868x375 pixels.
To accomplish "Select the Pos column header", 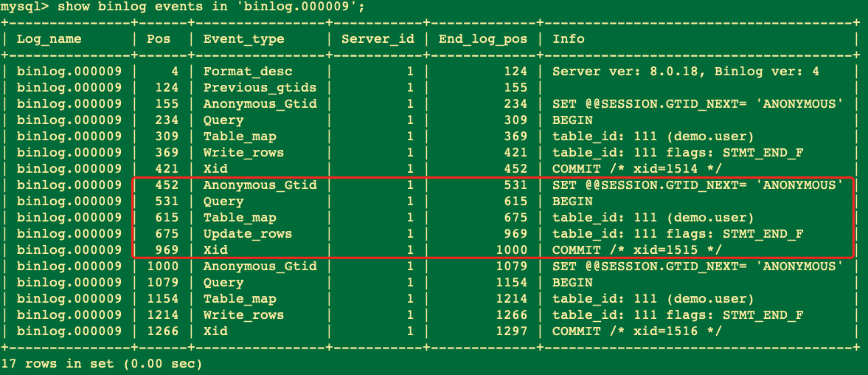I will [159, 39].
